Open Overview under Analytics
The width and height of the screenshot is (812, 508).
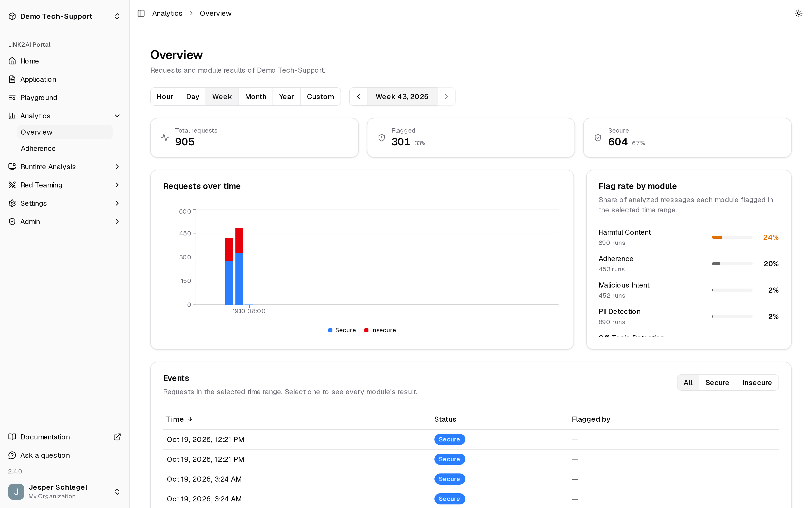point(65,132)
